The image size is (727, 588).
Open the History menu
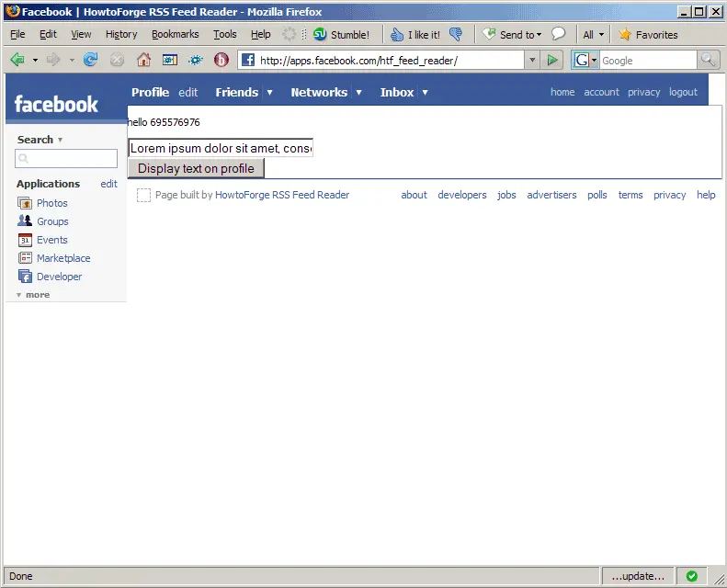pyautogui.click(x=120, y=35)
